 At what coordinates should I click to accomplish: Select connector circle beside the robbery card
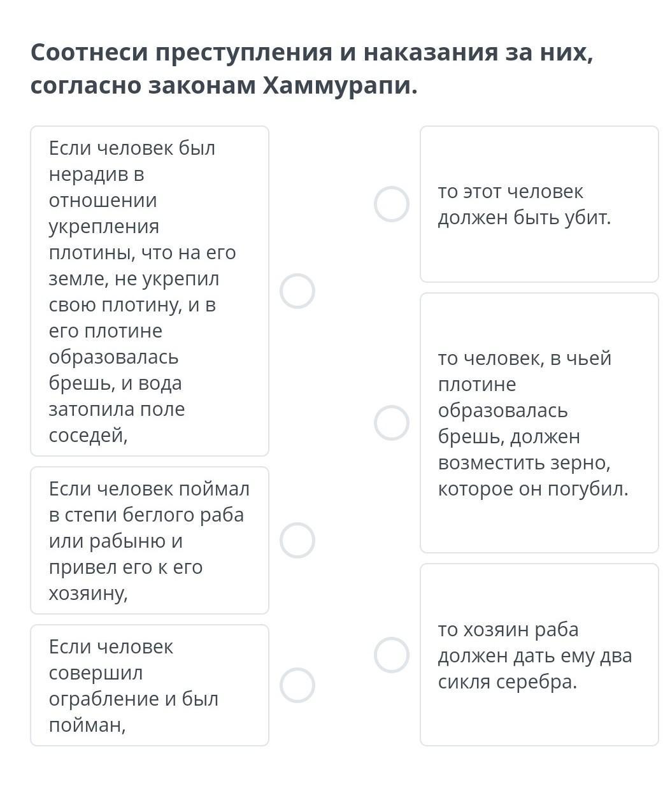click(297, 685)
